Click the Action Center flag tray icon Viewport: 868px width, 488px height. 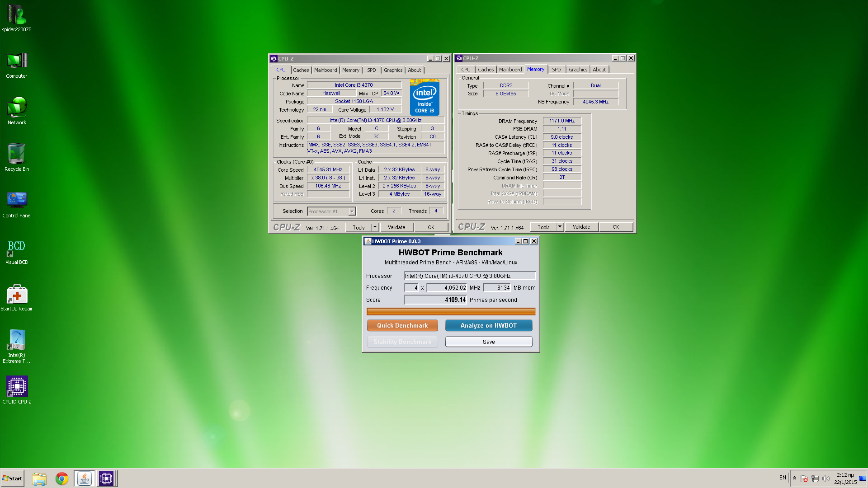pos(804,479)
